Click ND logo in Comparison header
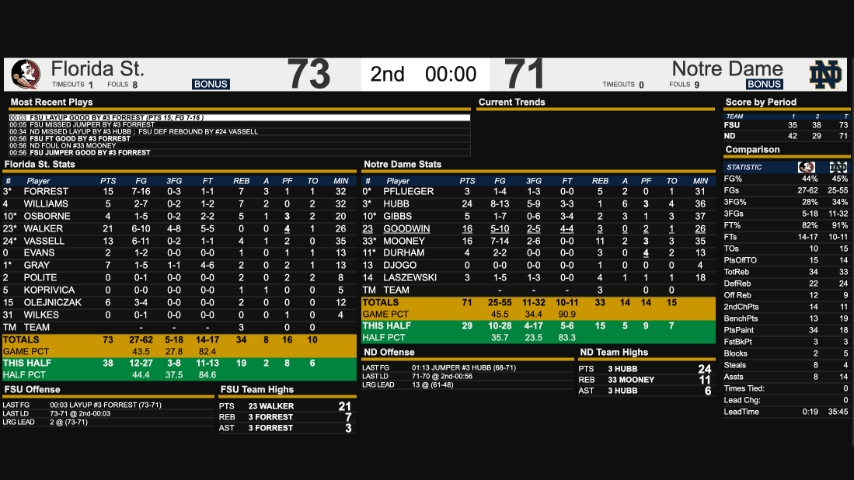854x480 pixels. [837, 167]
